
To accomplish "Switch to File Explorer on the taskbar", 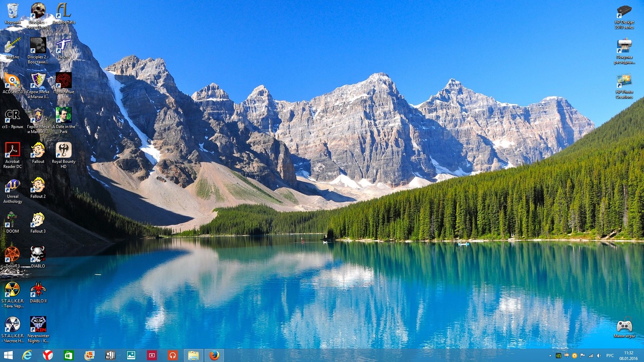I will point(193,355).
